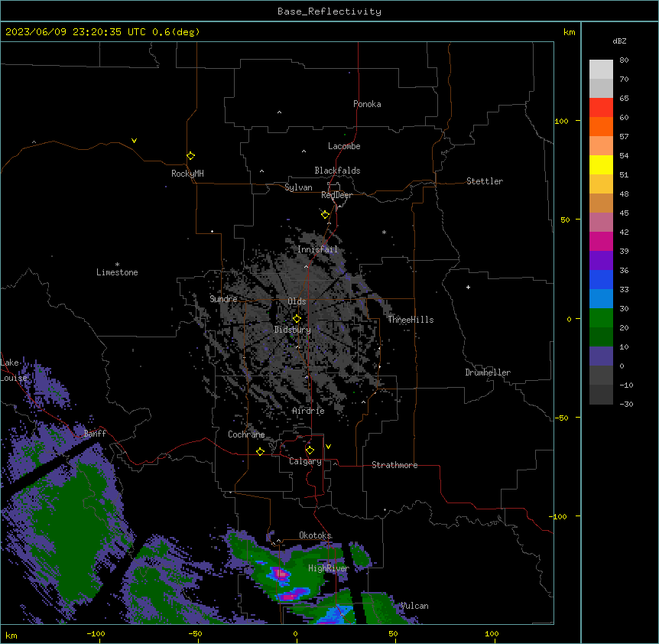Select the RockyMH label
659x644 pixels.
pos(187,174)
